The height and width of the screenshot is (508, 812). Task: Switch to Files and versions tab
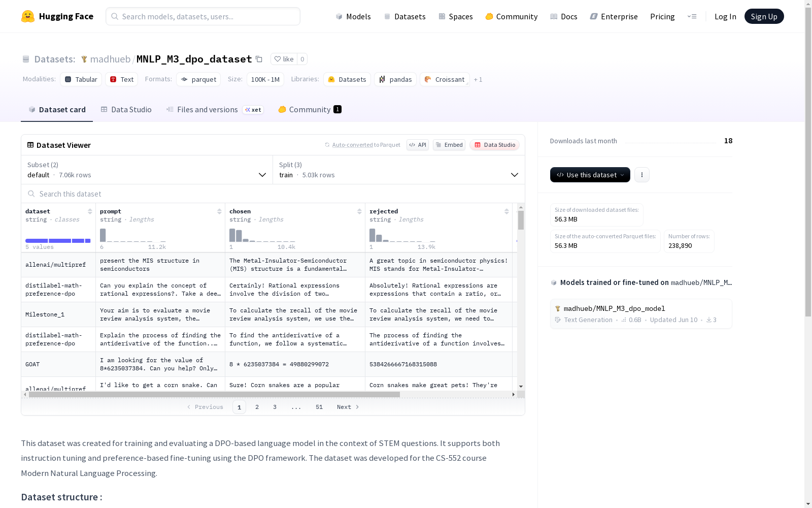[x=215, y=110]
